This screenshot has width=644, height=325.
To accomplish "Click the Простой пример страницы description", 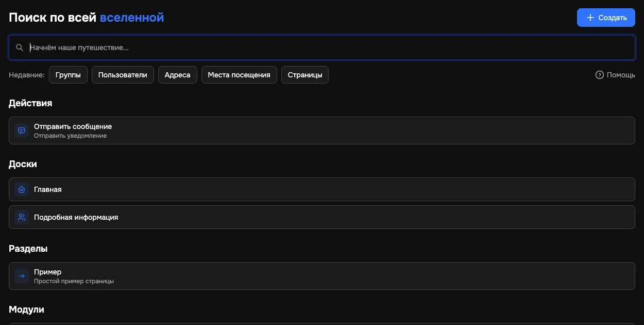I will point(74,281).
